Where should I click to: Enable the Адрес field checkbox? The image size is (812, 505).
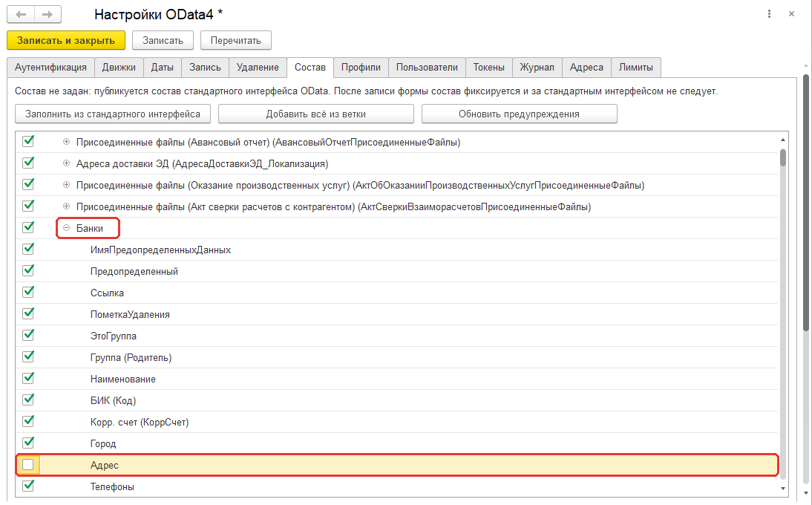[x=28, y=465]
